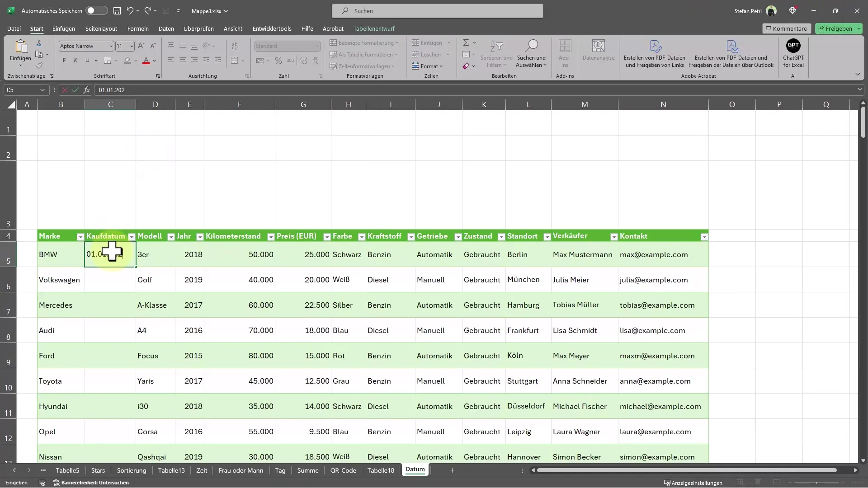Switch to the Sortierung sheet tab

[x=132, y=470]
